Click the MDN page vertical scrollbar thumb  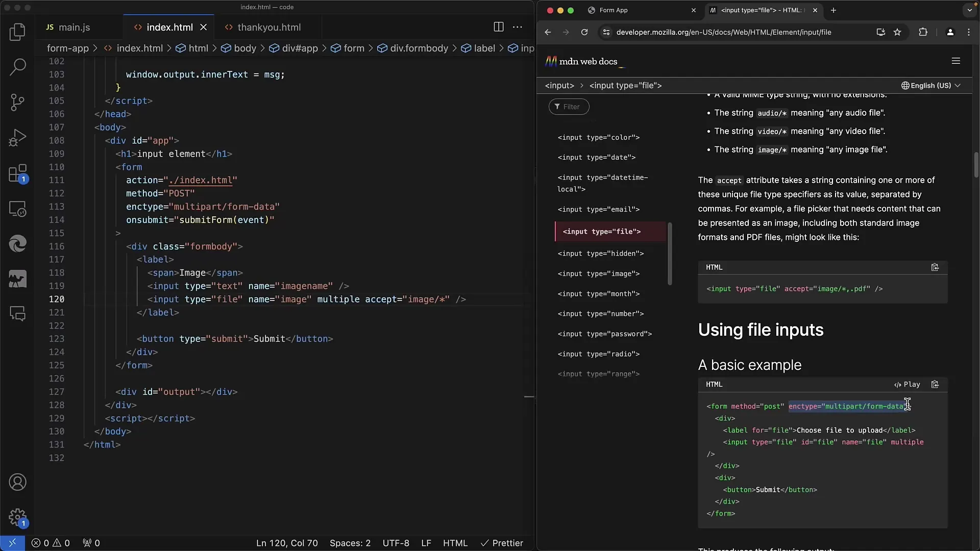click(976, 165)
